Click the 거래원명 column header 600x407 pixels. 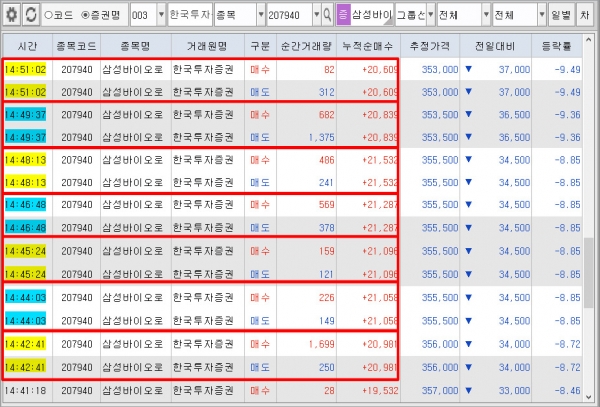click(208, 46)
